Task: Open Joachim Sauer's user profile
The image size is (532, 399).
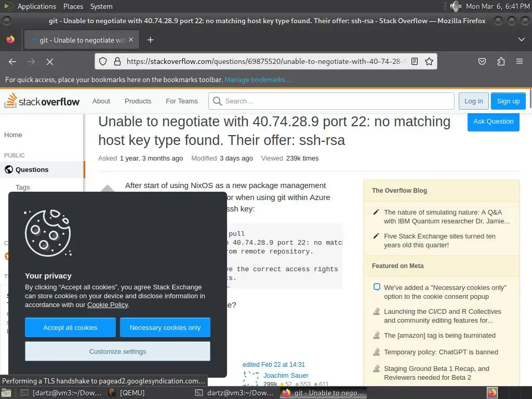Action: point(286,375)
